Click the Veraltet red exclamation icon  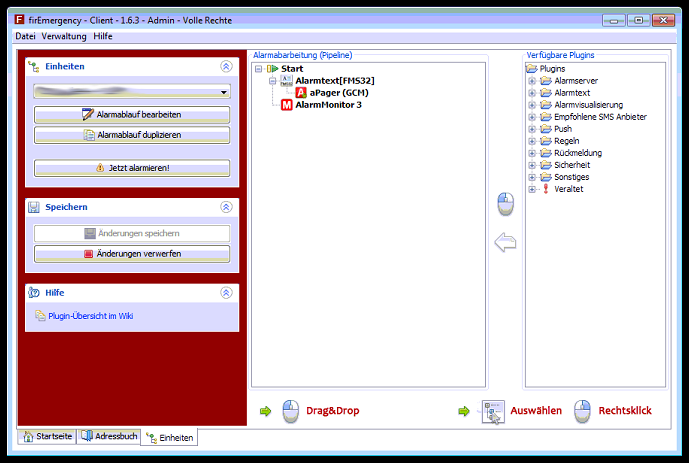click(x=545, y=188)
